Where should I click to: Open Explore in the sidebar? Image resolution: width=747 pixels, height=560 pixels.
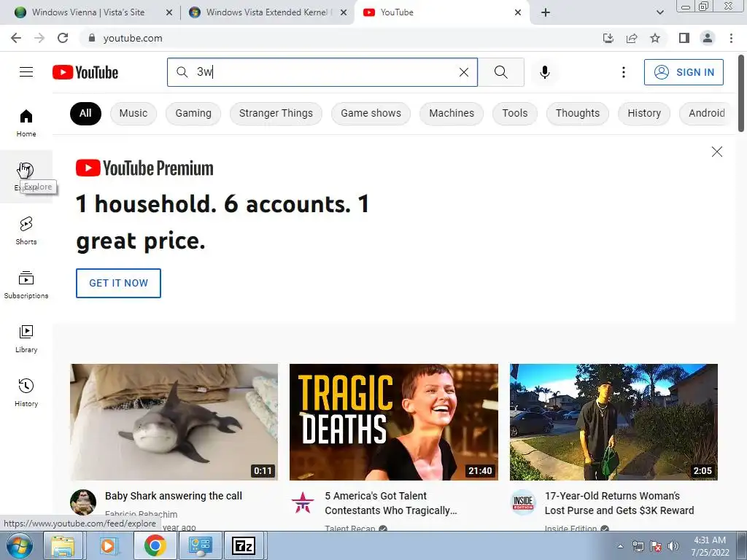coord(26,176)
